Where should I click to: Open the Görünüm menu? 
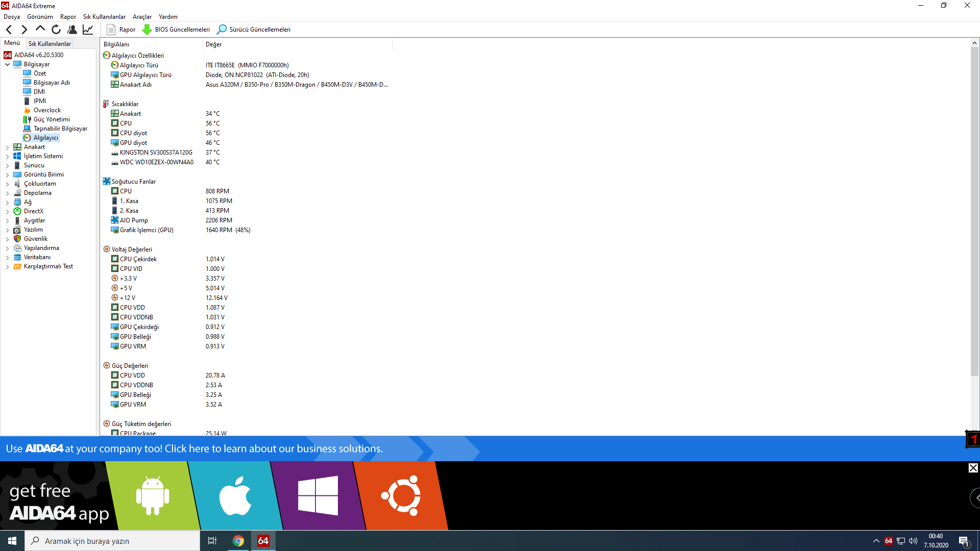pyautogui.click(x=40, y=17)
